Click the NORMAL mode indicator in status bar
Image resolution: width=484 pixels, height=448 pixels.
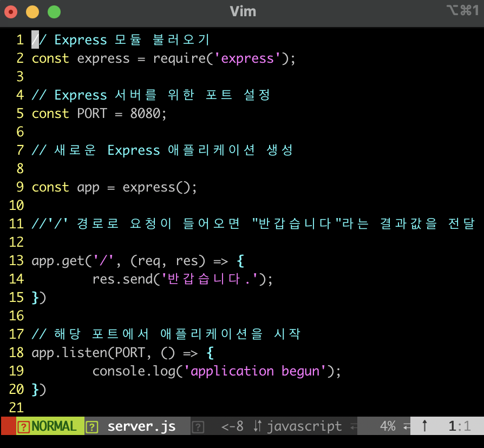[x=54, y=426]
